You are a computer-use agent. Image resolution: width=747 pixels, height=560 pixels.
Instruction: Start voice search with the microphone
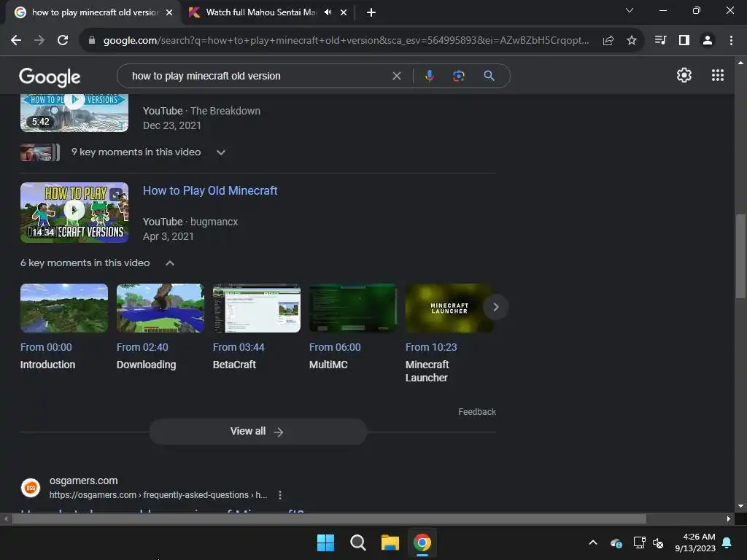[429, 76]
